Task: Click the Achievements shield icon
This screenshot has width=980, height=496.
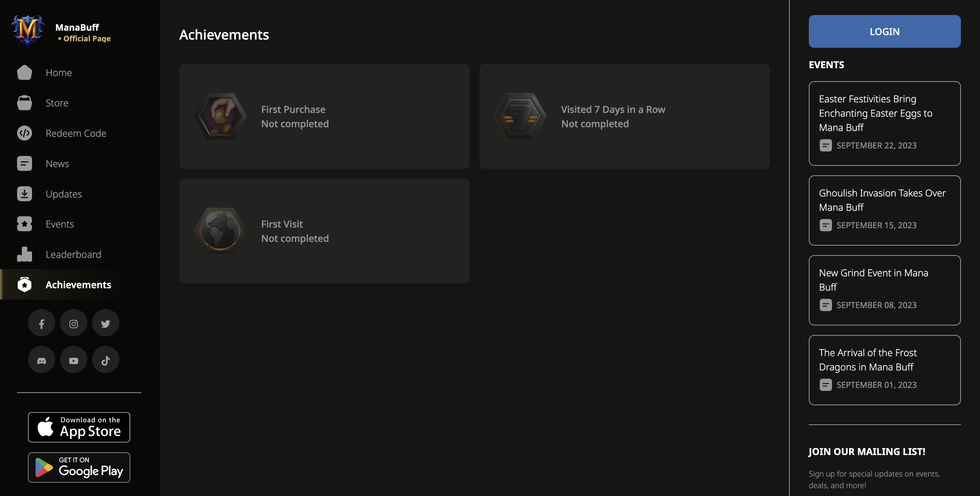Action: (24, 285)
